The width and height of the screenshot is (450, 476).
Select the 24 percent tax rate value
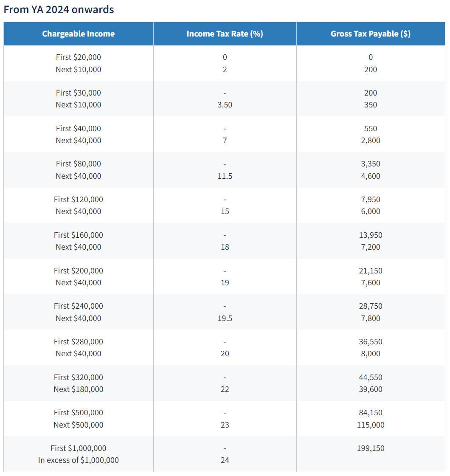[x=225, y=460]
